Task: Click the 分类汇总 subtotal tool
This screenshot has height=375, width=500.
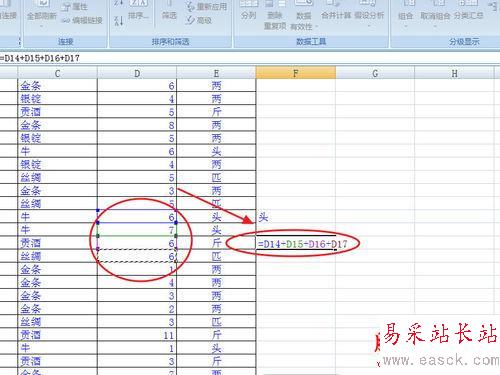Action: (x=469, y=11)
